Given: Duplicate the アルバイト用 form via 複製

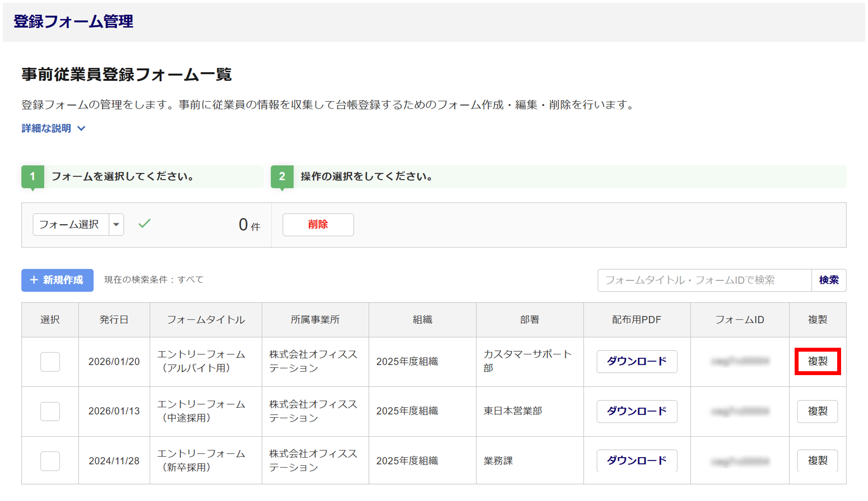Looking at the screenshot, I should (x=817, y=361).
